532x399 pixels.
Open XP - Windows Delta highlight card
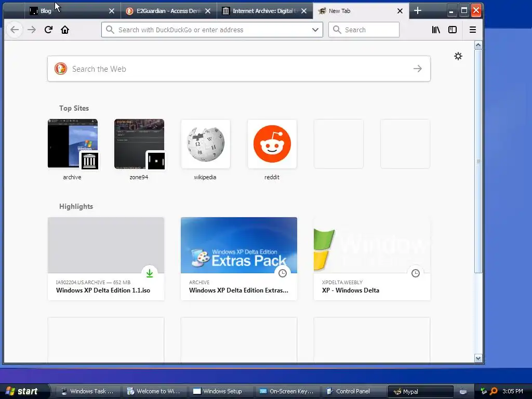pyautogui.click(x=372, y=259)
